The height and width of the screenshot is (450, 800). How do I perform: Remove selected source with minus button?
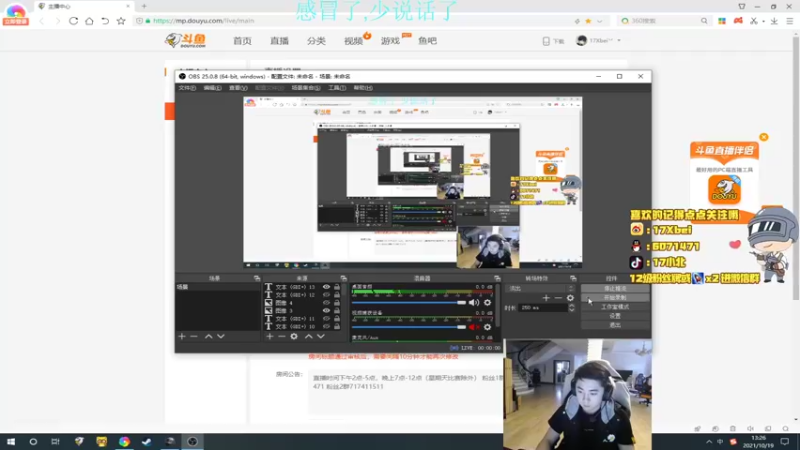282,336
